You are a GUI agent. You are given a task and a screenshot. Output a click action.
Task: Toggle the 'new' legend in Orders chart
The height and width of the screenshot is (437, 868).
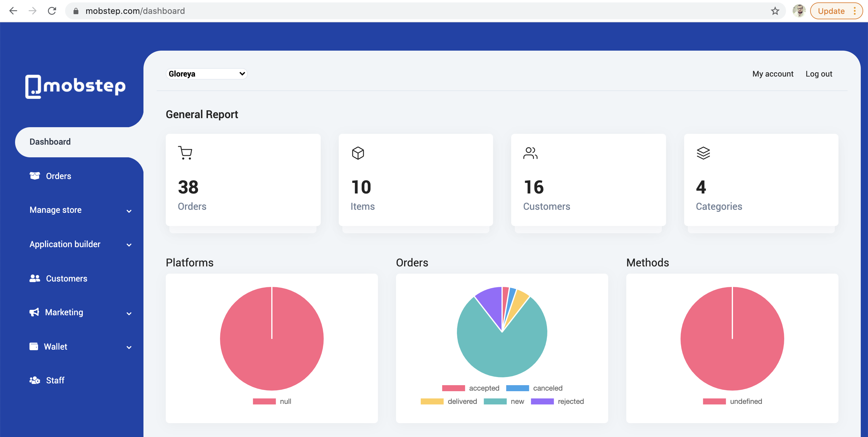[504, 401]
